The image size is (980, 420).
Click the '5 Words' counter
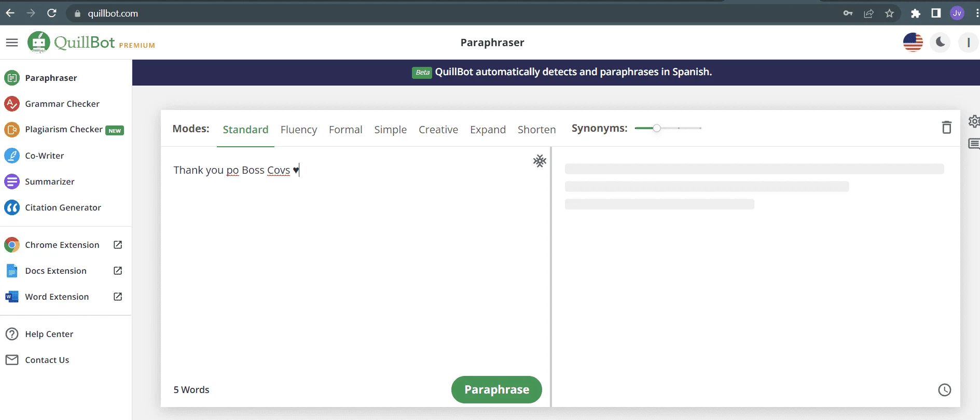coord(191,389)
